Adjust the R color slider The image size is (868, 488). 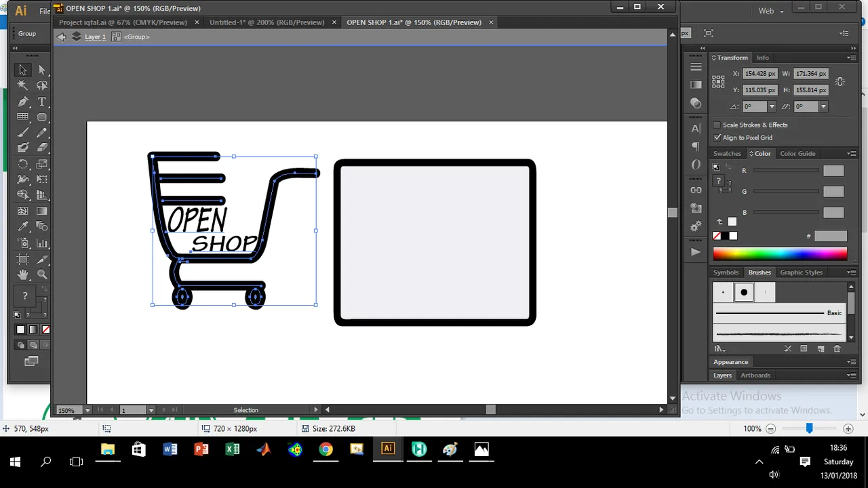(x=785, y=171)
